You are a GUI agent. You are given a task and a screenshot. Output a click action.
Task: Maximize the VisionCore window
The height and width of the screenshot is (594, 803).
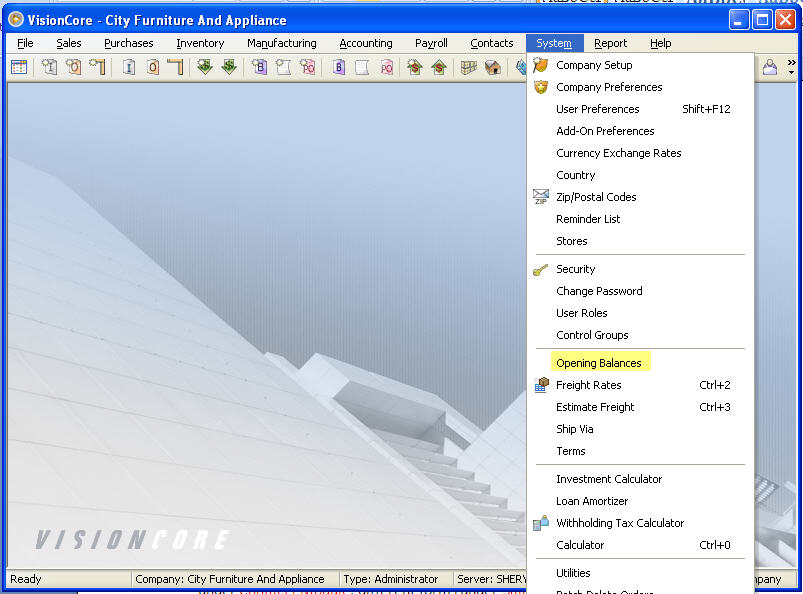762,20
